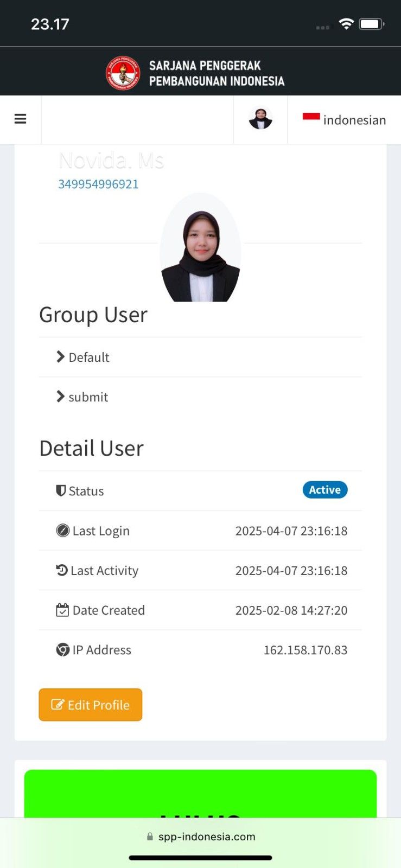Click the calendar icon beside Date Created

tap(62, 610)
